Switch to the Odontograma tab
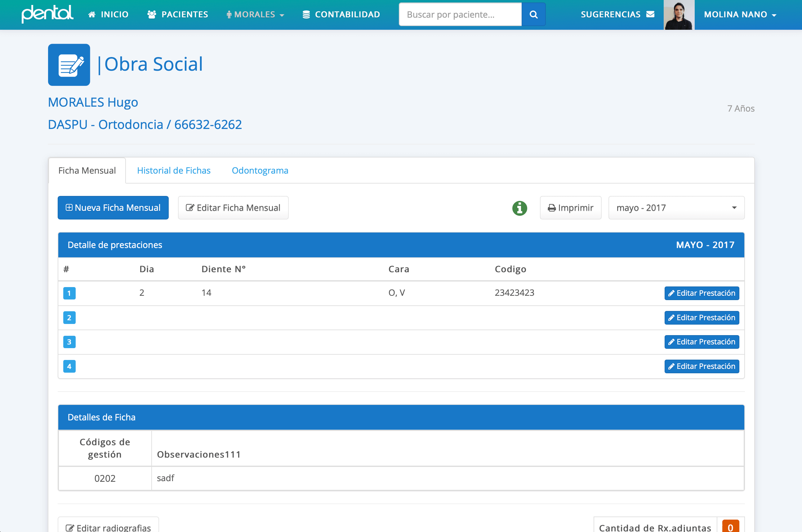 [260, 171]
